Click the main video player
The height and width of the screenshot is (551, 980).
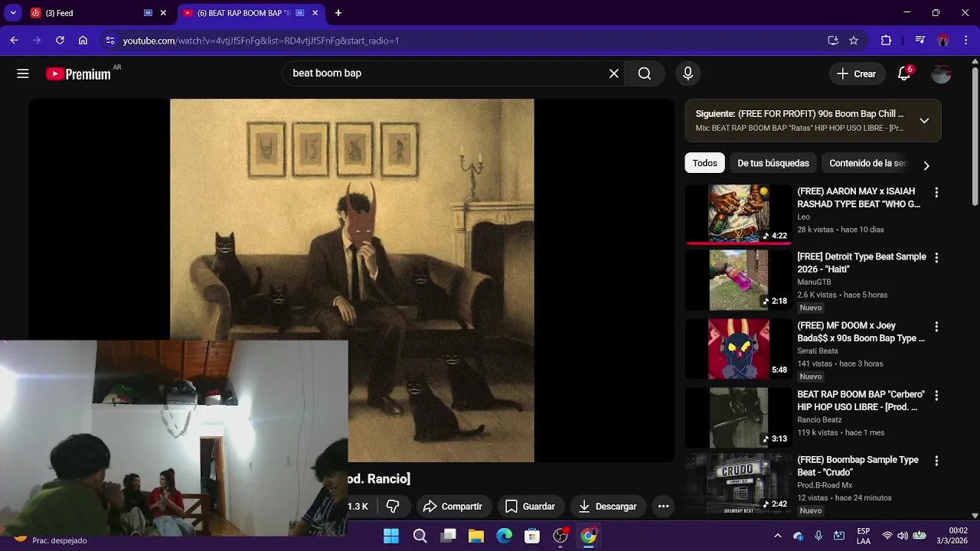[x=352, y=280]
